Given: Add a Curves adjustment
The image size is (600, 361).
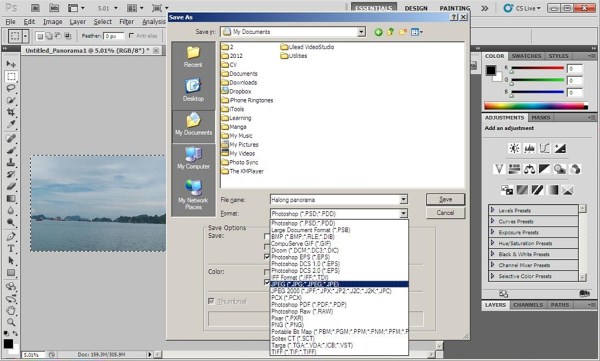Looking at the screenshot, I should coord(545,148).
